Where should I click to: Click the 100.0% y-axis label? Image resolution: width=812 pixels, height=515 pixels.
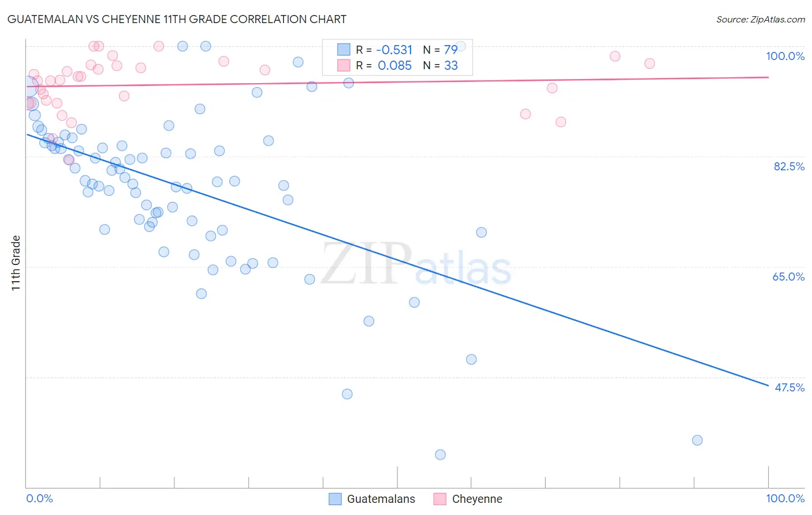tap(785, 56)
